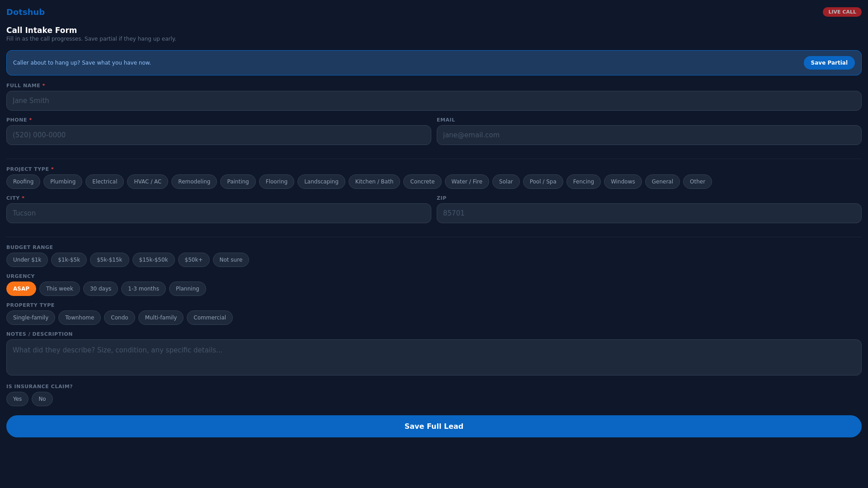This screenshot has width=868, height=488.
Task: Pick Landscaping project type
Action: [x=321, y=182]
